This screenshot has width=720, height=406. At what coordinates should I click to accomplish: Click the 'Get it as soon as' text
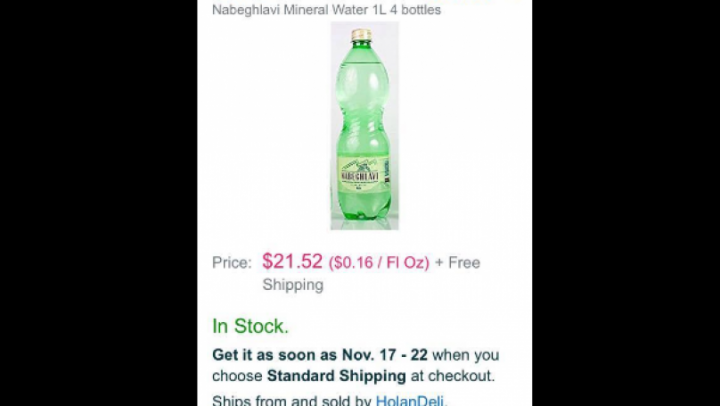(275, 355)
